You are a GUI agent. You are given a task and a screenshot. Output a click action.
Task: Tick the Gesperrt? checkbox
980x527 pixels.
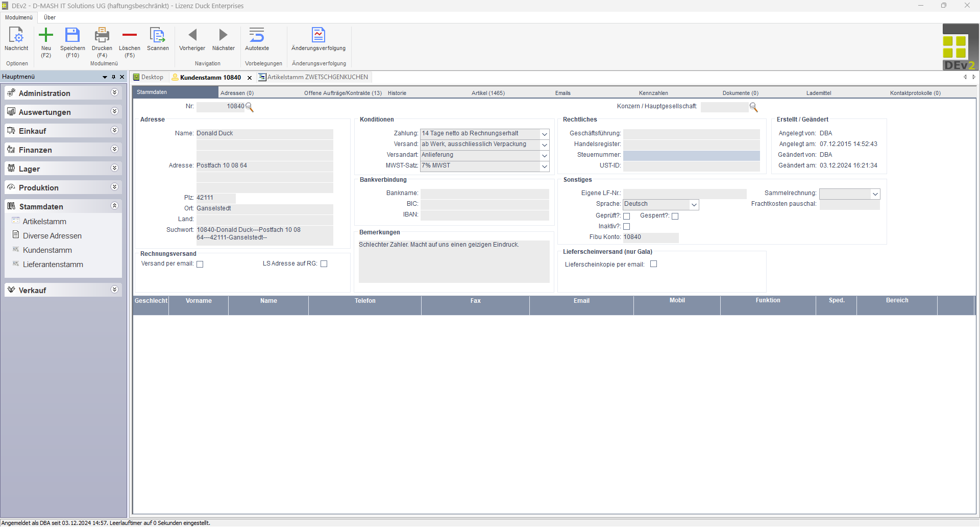click(x=675, y=217)
